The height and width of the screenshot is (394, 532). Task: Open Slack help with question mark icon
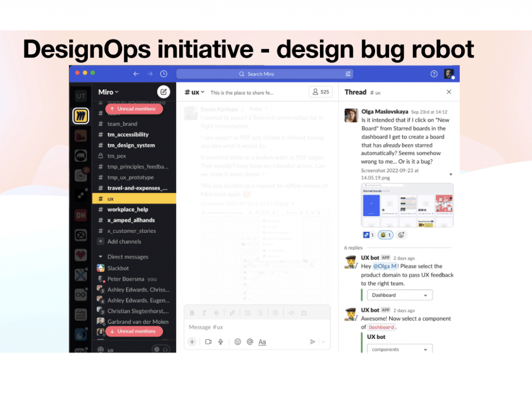(x=434, y=74)
